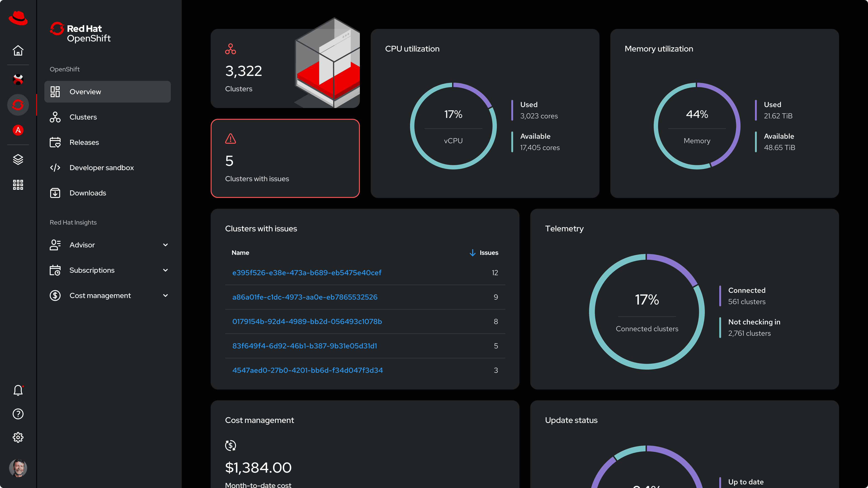Screen dimensions: 868x488
Task: Click the 'Memory utilization' card title
Action: [x=659, y=49]
